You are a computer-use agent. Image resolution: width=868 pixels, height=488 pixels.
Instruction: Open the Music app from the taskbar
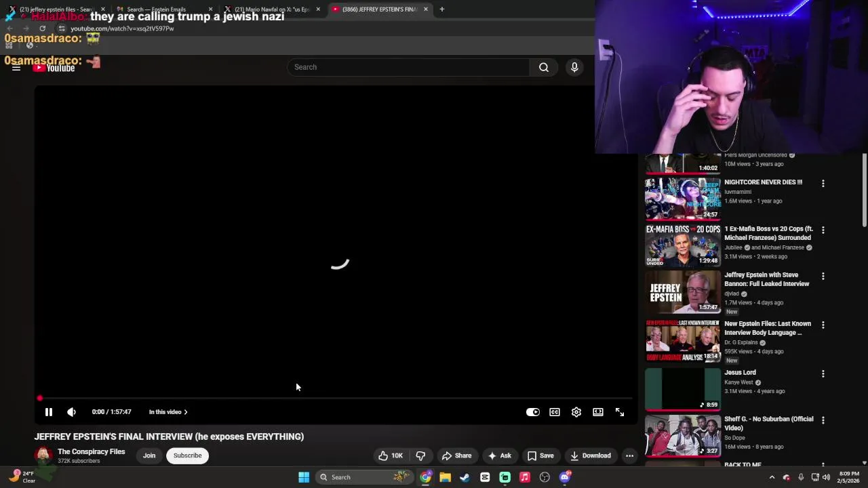tap(525, 477)
